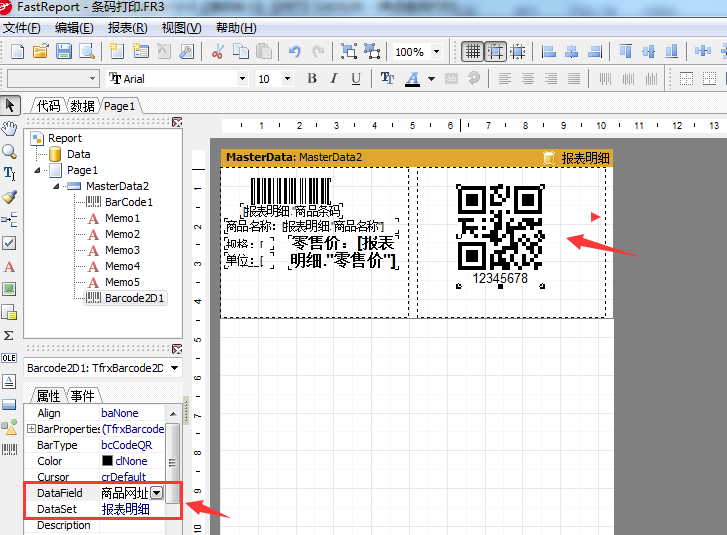Copy selected object icon

pos(241,51)
